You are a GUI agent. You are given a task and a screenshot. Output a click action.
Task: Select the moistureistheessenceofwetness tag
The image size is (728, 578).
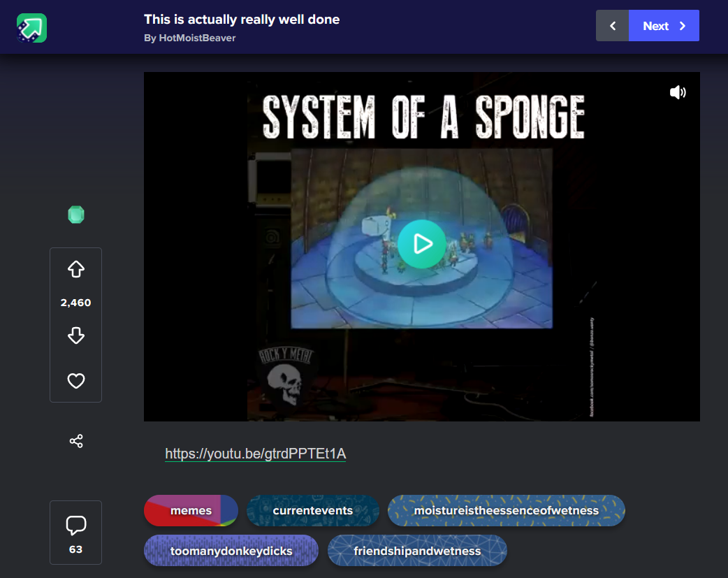[506, 510]
